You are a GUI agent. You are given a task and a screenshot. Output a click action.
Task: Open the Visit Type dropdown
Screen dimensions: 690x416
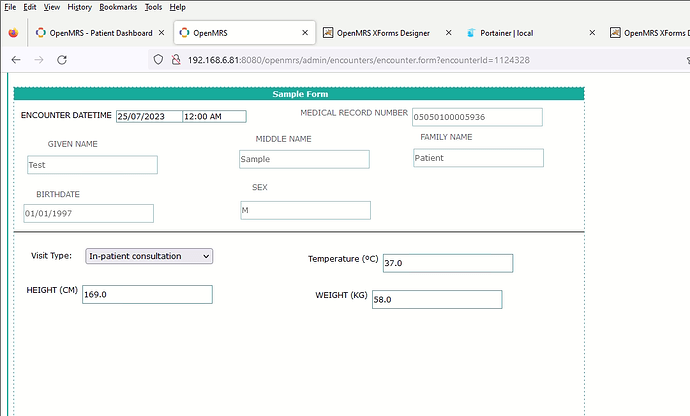(x=149, y=256)
